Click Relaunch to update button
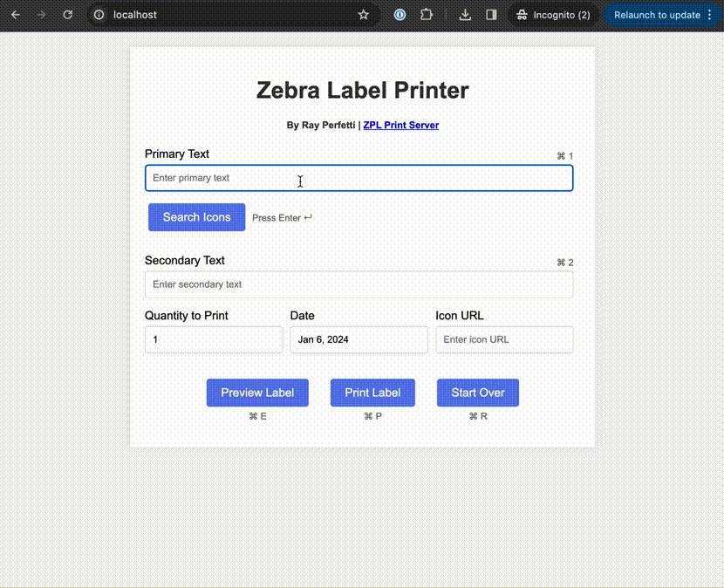 (657, 15)
